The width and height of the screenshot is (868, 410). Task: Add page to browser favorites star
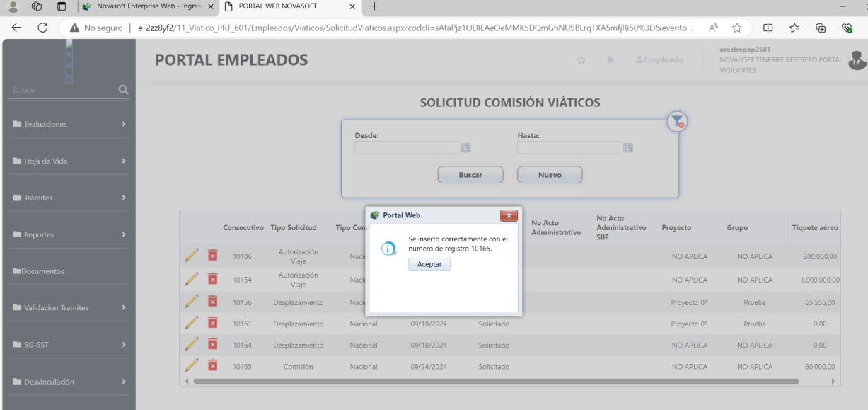736,28
